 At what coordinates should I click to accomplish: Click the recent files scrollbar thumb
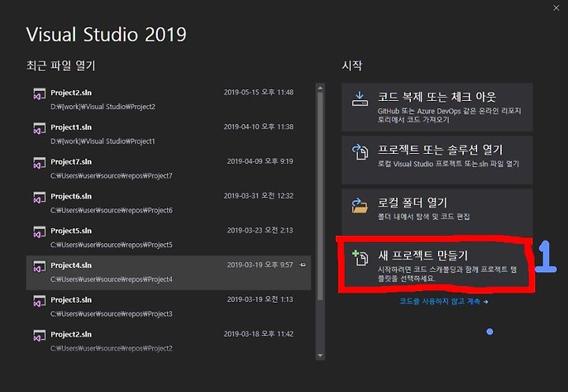click(x=319, y=196)
